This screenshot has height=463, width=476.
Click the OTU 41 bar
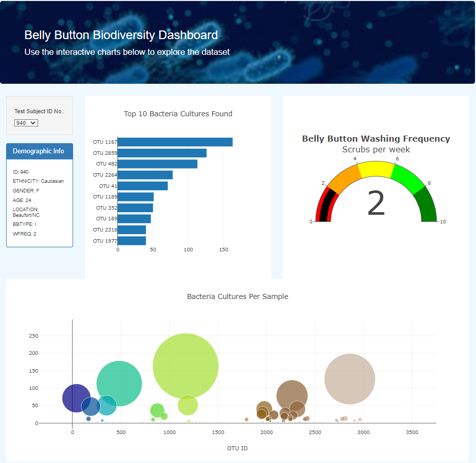tap(142, 186)
